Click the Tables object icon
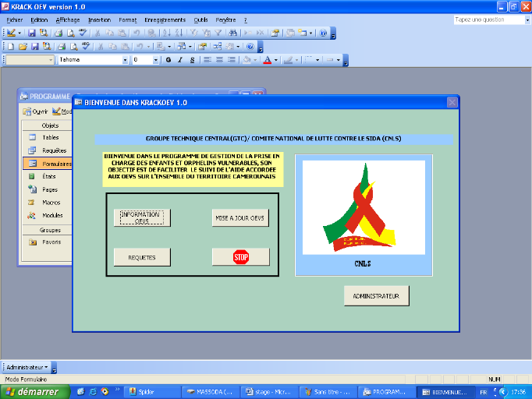The height and width of the screenshot is (399, 532). 32,137
